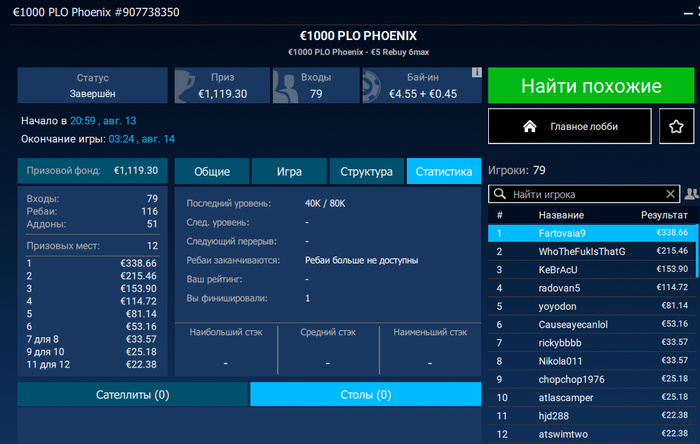The height and width of the screenshot is (444, 700).
Task: Sort players by the # column header
Action: [500, 215]
